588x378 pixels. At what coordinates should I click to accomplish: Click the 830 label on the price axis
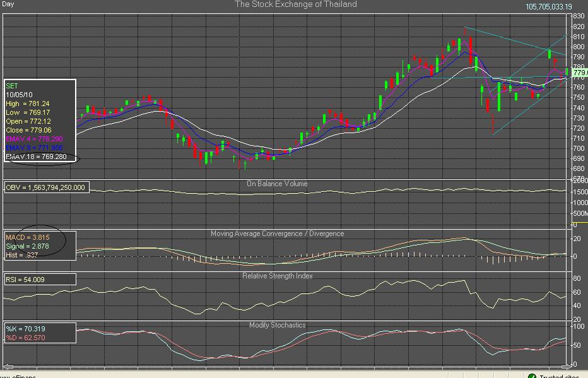pyautogui.click(x=579, y=16)
